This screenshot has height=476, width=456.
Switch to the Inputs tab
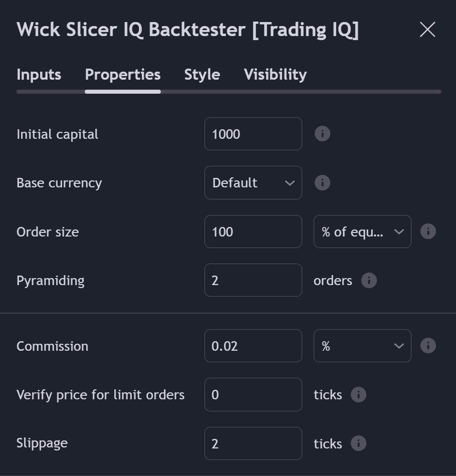click(39, 75)
